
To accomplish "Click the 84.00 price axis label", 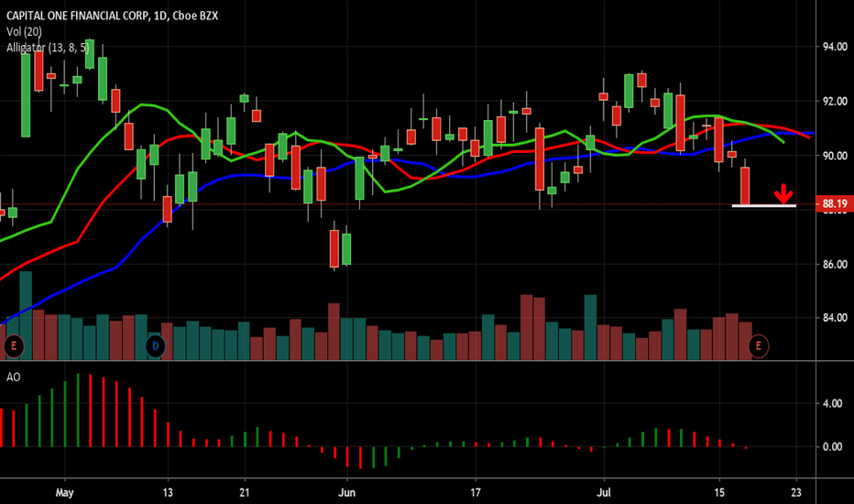I will pyautogui.click(x=835, y=318).
